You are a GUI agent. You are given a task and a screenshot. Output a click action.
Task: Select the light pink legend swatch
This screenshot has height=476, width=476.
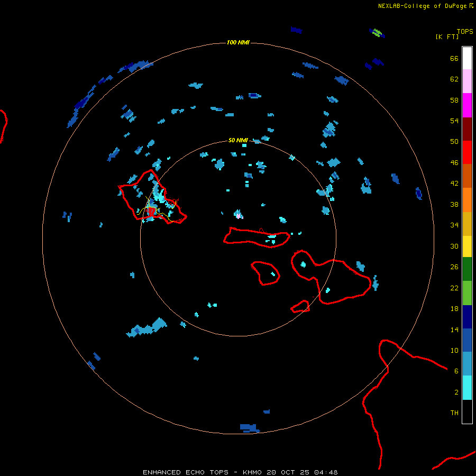tap(467, 81)
